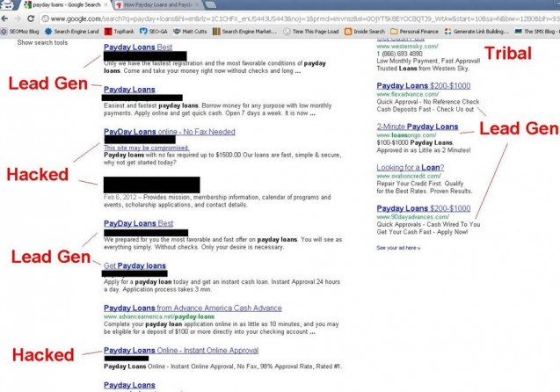Open 'Payday Loans' result with 'Easiest and fastest' snippet
The width and height of the screenshot is (560, 392).
tap(129, 90)
